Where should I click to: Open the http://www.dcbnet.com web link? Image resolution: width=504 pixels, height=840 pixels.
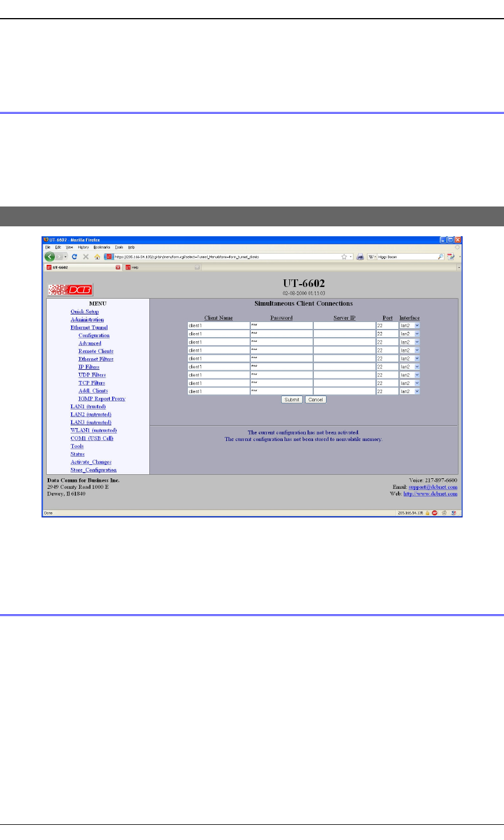pyautogui.click(x=430, y=494)
